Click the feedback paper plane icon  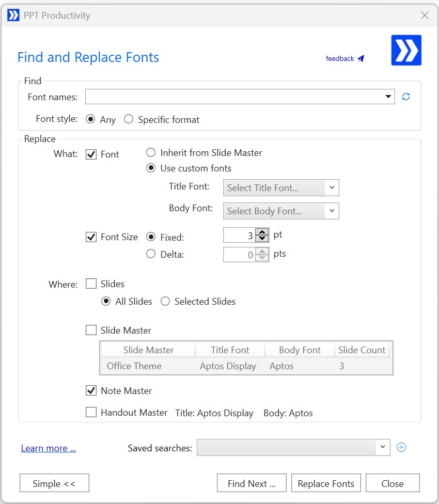point(361,58)
